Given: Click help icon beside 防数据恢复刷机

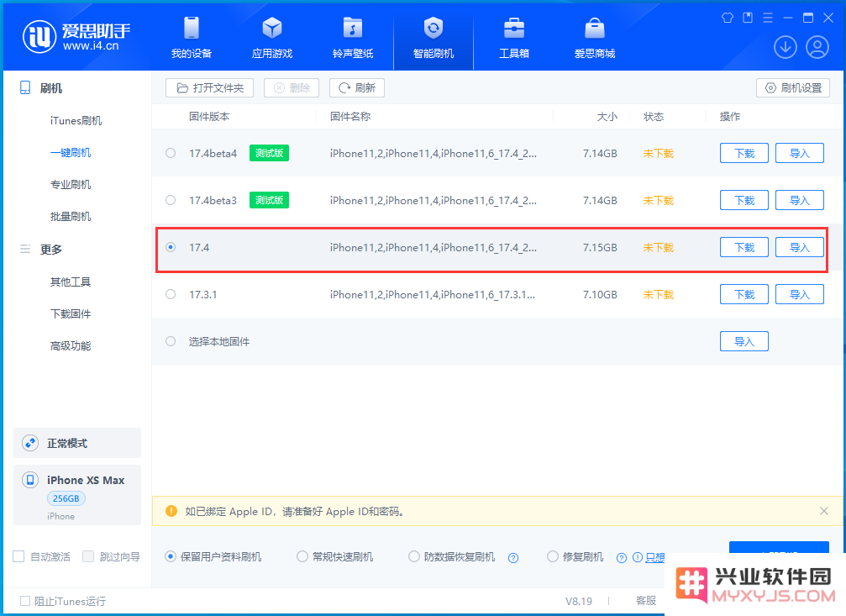Looking at the screenshot, I should (x=513, y=558).
